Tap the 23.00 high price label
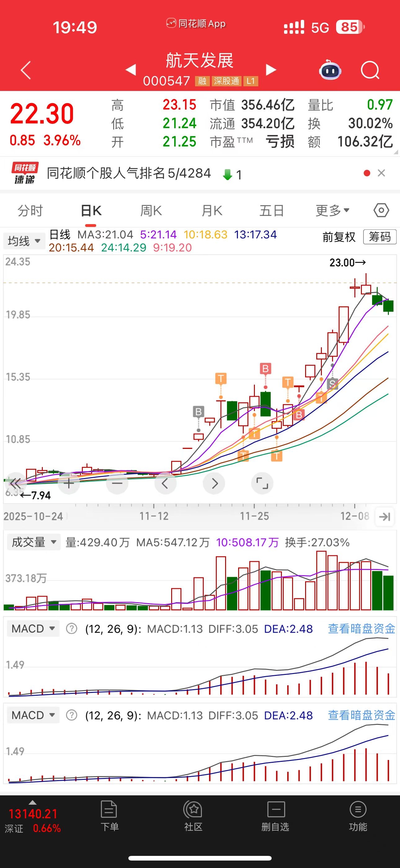Image resolution: width=400 pixels, height=868 pixels. pos(347,263)
